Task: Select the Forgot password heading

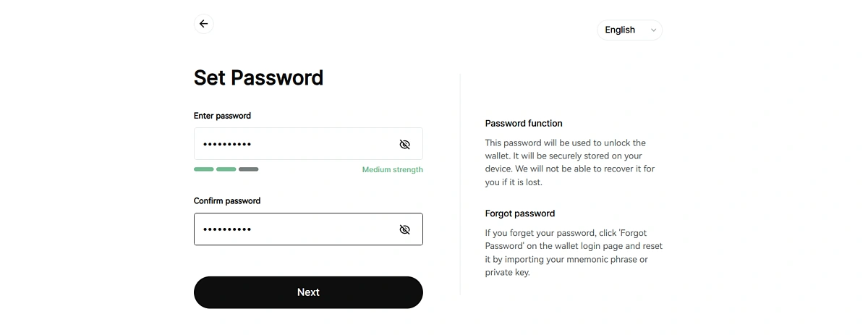Action: coord(519,213)
